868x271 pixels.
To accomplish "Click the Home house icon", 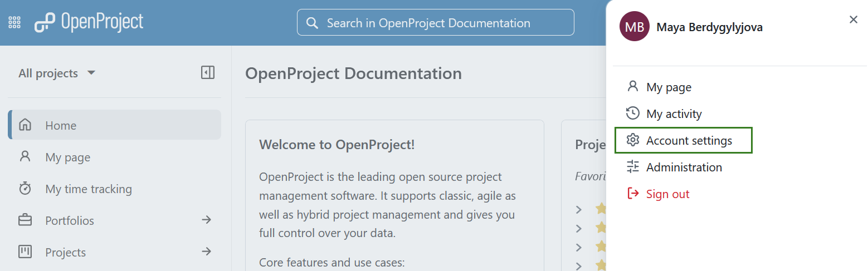I will pyautogui.click(x=25, y=125).
